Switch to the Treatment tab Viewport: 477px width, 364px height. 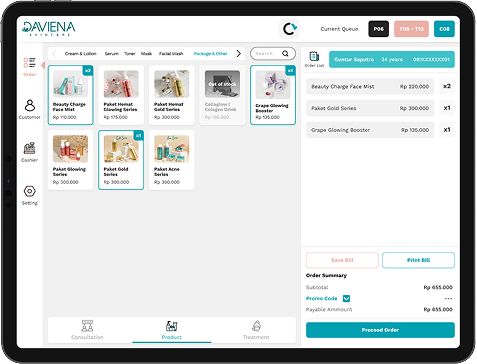click(256, 330)
